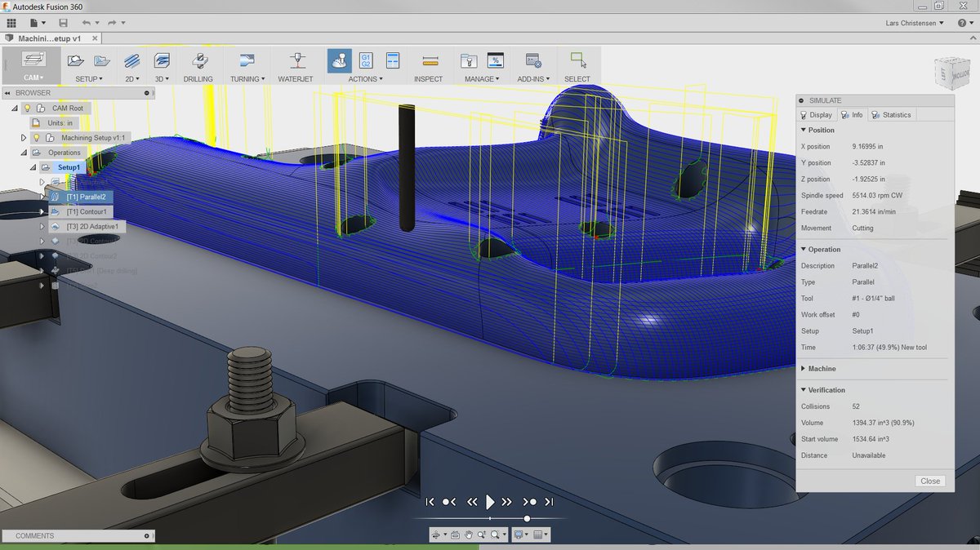The width and height of the screenshot is (980, 550).
Task: Click the Simulate action icon
Action: 340,60
